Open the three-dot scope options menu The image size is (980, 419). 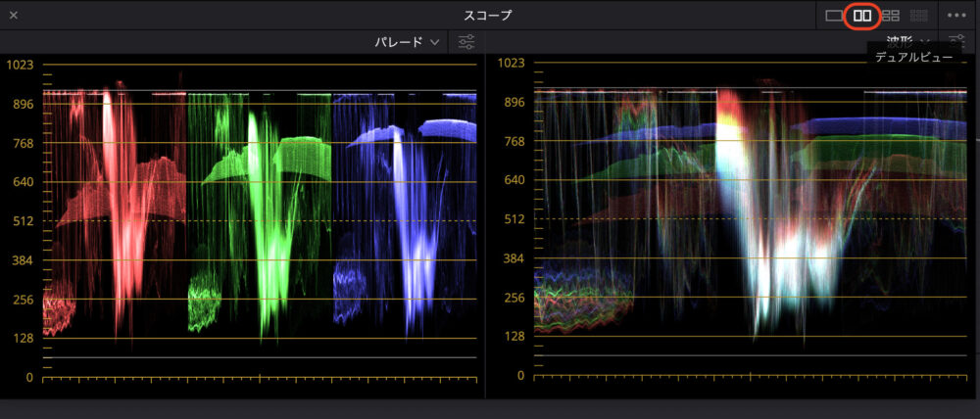pos(956,16)
